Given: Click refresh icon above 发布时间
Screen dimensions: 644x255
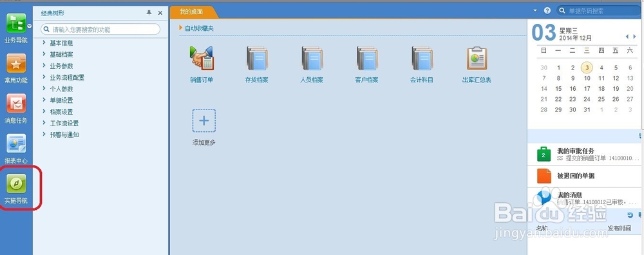Looking at the screenshot, I should point(630,215).
